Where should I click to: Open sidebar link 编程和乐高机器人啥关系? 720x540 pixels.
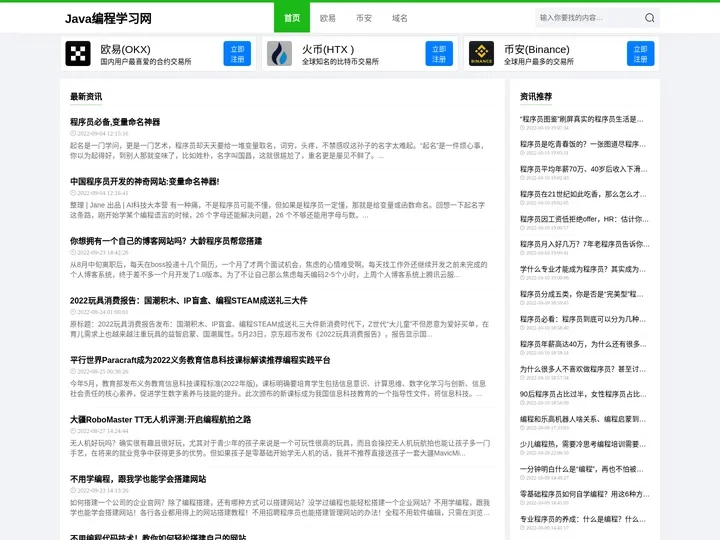(x=582, y=419)
